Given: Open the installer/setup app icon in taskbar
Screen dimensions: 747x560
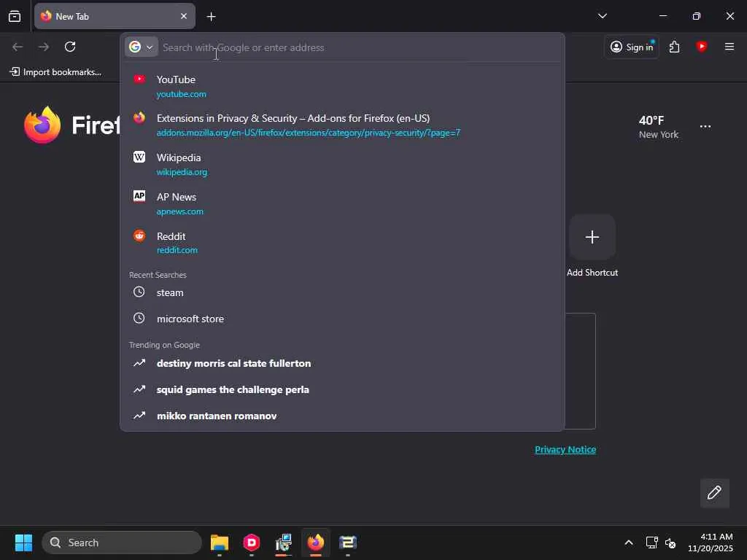Looking at the screenshot, I should [x=284, y=542].
